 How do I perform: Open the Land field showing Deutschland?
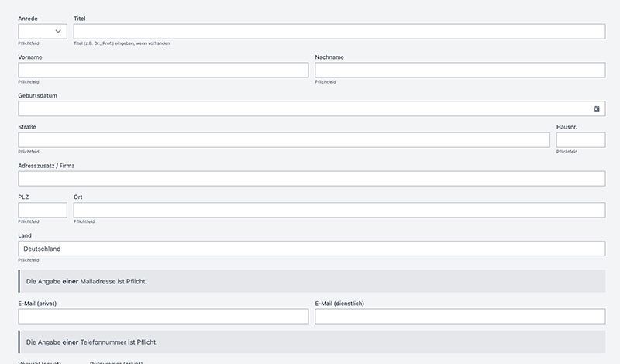[311, 249]
